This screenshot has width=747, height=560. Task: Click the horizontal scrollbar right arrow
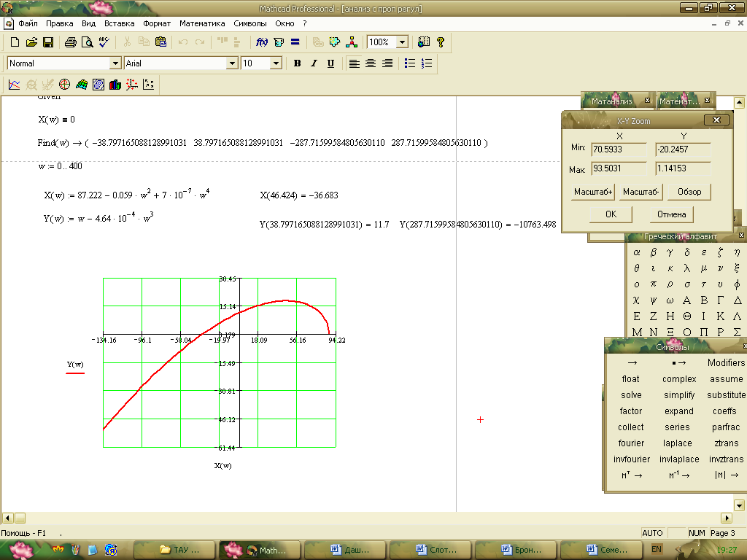(x=727, y=518)
